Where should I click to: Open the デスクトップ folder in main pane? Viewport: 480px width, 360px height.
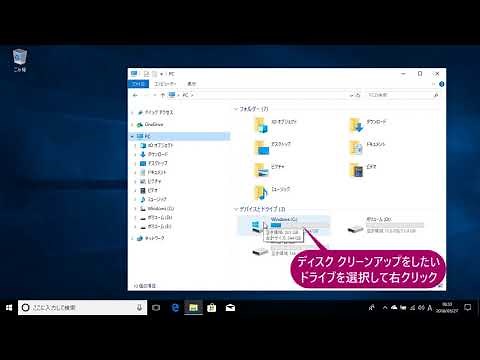(x=272, y=148)
